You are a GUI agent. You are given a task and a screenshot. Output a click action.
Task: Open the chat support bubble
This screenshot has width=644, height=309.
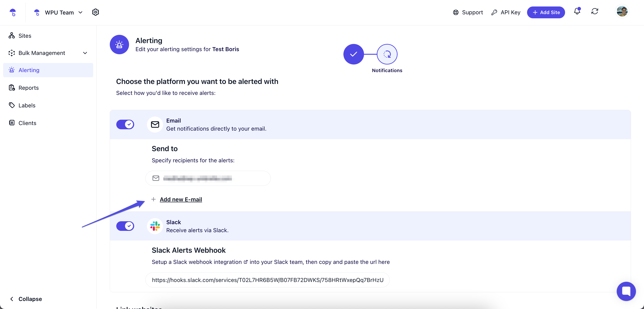[626, 291]
